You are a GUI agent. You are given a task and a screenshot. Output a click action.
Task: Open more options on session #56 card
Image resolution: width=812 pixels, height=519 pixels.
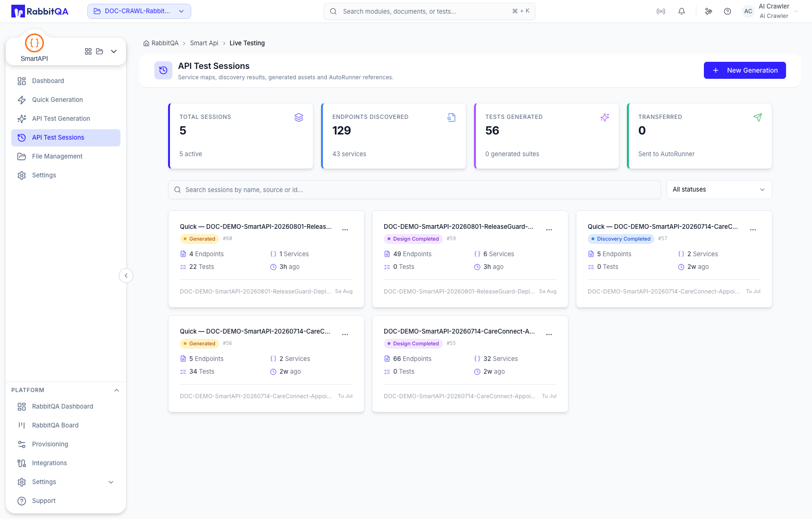[345, 335]
